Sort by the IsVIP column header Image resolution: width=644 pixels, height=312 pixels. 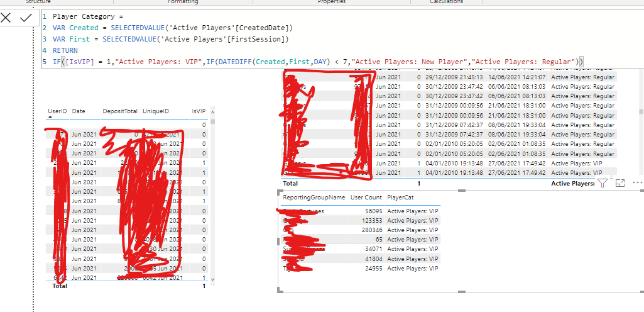(x=199, y=111)
